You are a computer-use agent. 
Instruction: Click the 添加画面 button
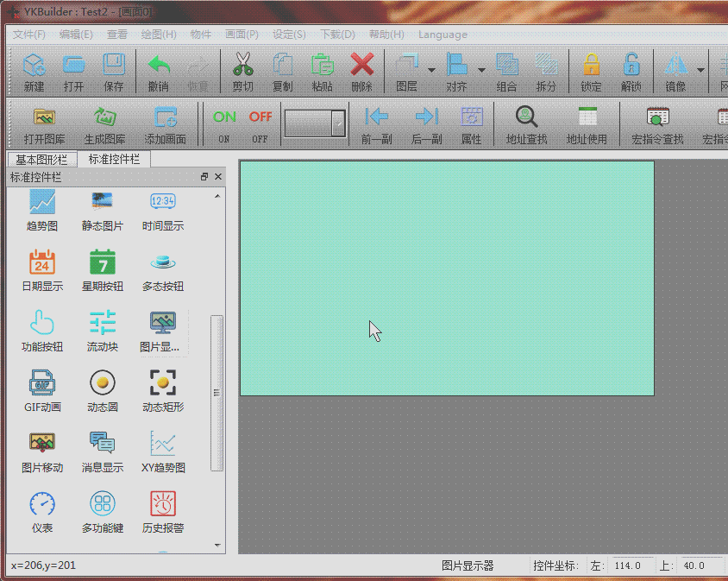[x=166, y=125]
